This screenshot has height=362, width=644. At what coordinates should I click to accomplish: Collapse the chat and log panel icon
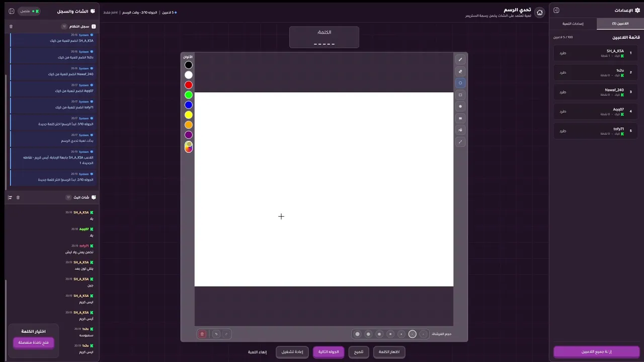point(12,11)
